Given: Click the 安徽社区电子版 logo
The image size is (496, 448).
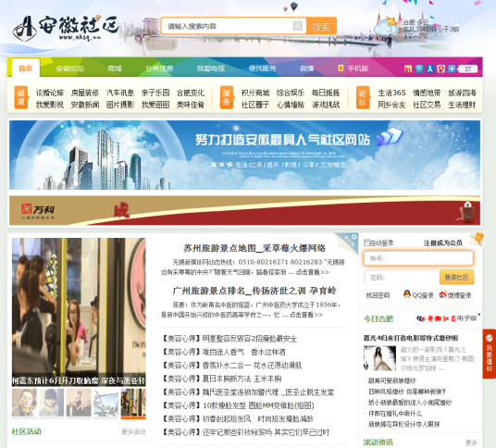Looking at the screenshot, I should [x=448, y=318].
